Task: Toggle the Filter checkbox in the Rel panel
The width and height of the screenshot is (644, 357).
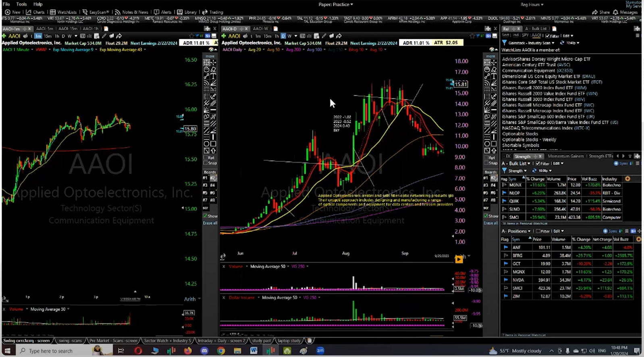Action: tap(548, 36)
